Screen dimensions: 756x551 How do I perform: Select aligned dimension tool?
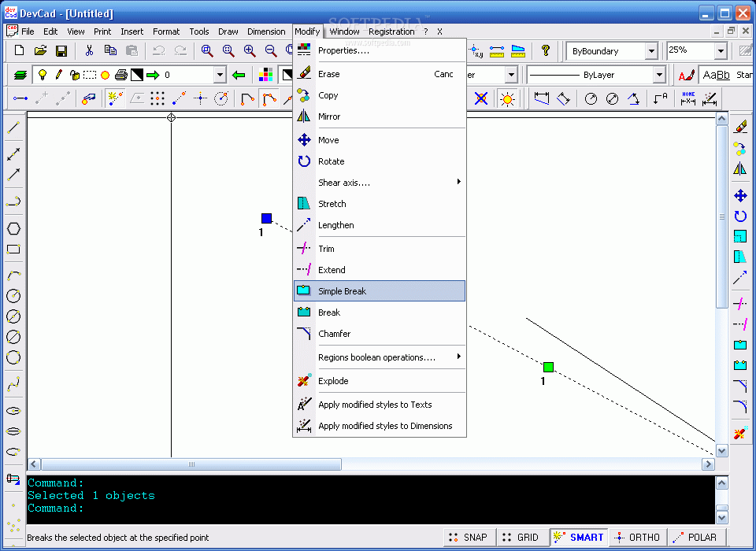point(563,99)
